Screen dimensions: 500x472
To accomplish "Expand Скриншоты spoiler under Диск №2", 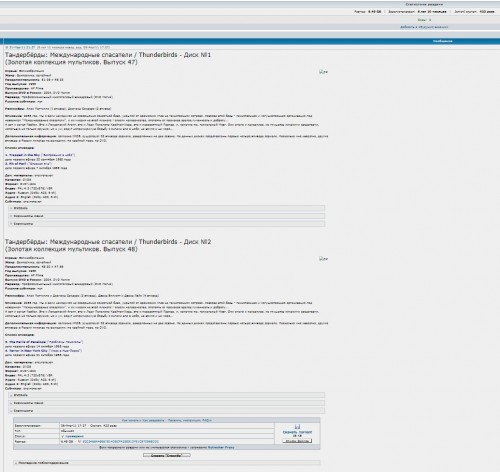I will [167, 411].
